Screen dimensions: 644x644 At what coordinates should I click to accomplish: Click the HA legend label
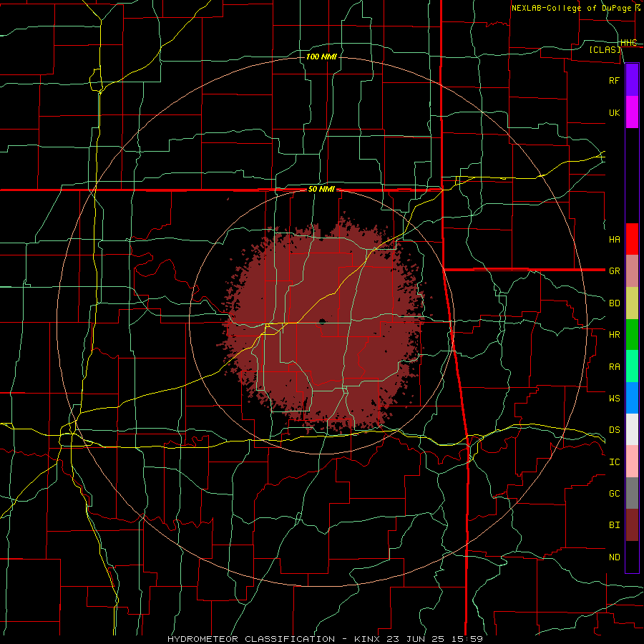pyautogui.click(x=614, y=239)
